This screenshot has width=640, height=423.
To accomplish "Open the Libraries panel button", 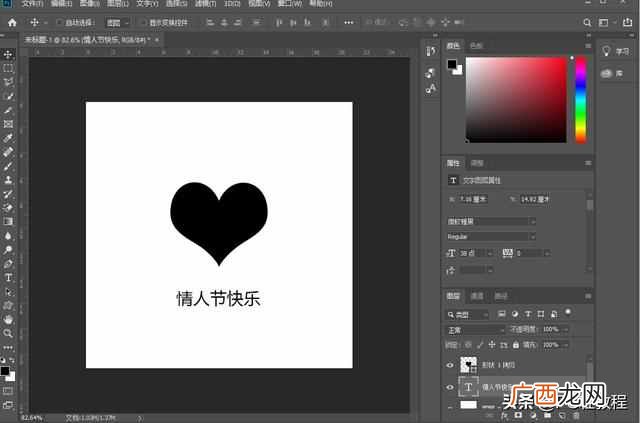I will tap(612, 73).
